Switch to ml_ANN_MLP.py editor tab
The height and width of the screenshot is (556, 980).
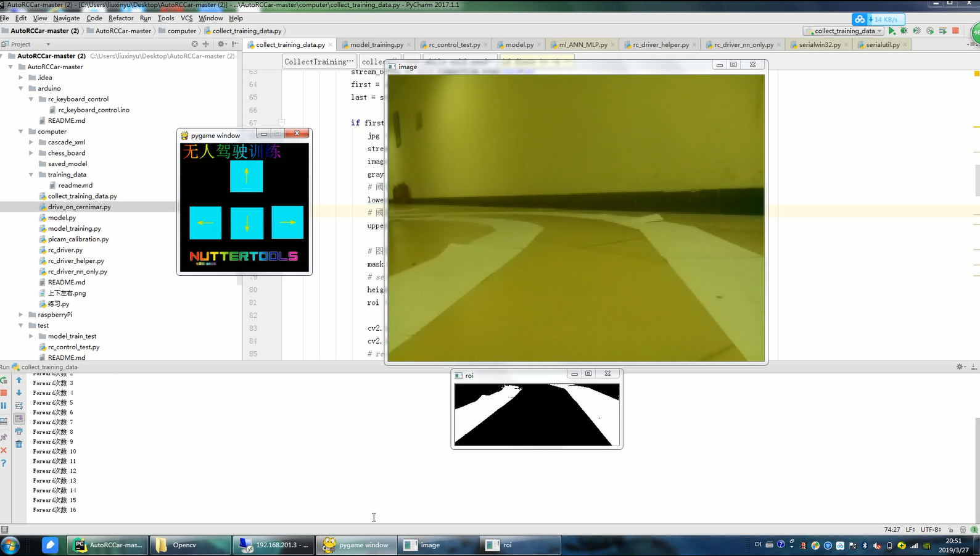pyautogui.click(x=583, y=44)
